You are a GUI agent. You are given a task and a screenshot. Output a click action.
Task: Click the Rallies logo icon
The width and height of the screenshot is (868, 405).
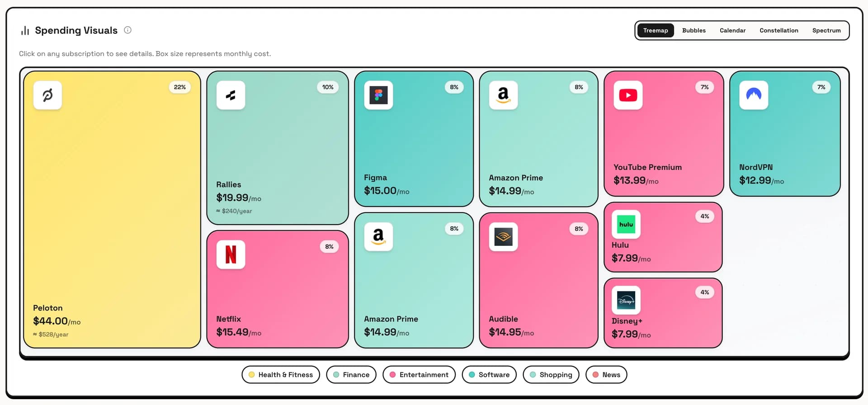click(x=231, y=95)
